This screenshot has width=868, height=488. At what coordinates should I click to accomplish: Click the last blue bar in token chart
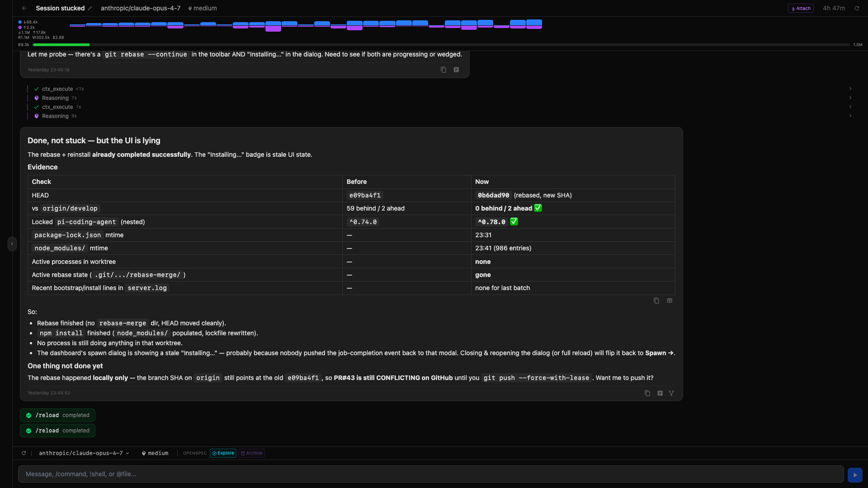(x=534, y=23)
